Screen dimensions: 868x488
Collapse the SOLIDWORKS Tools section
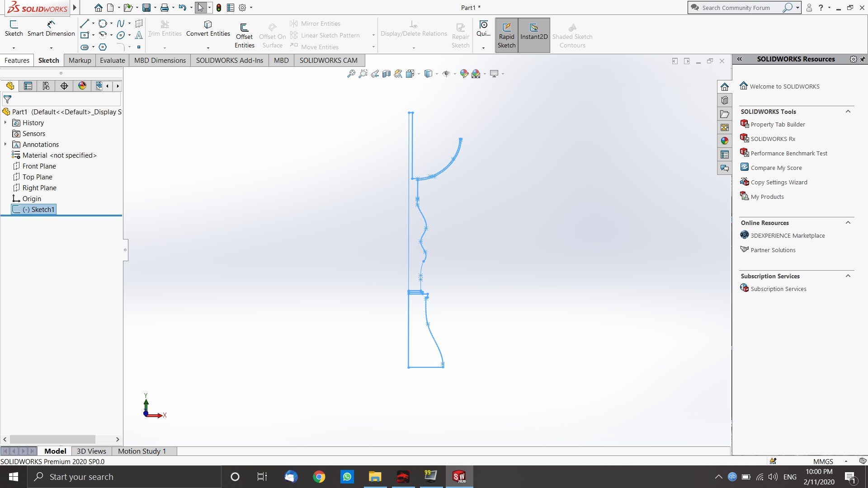click(x=848, y=112)
